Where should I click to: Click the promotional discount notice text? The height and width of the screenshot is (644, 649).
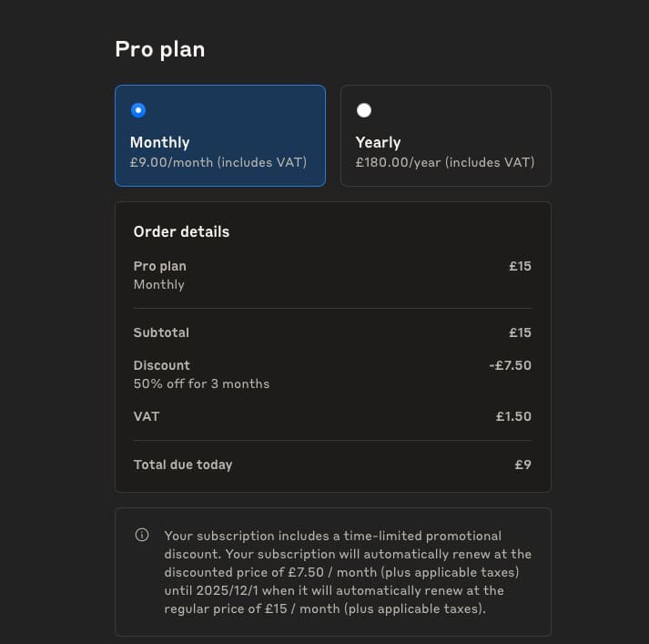click(347, 572)
